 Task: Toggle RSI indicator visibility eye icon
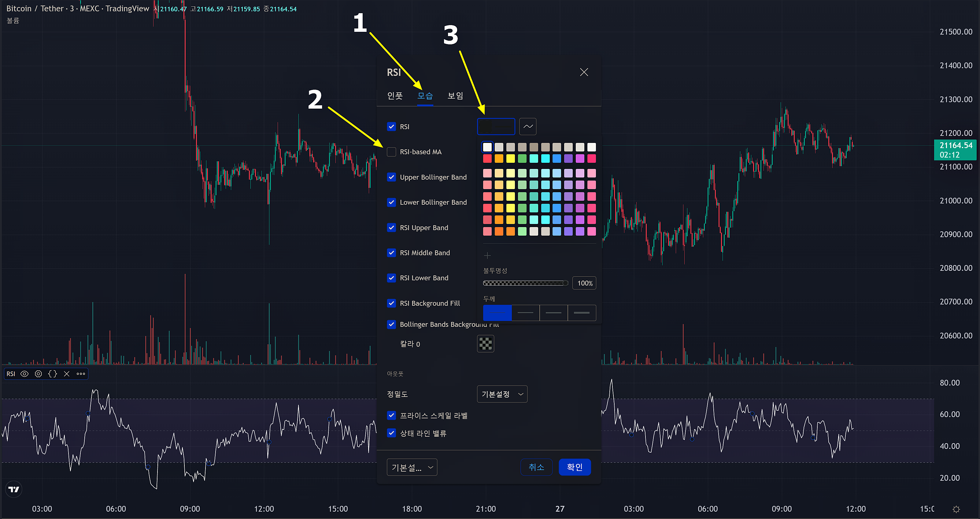[x=24, y=374]
